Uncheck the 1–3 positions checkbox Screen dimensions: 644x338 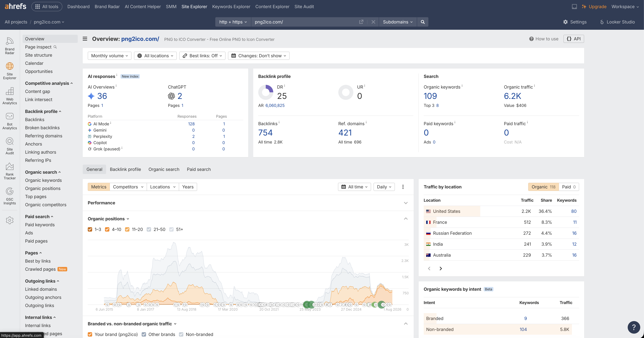pos(90,229)
